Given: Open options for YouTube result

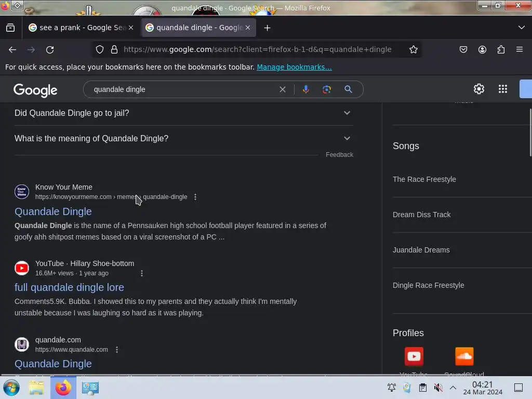Looking at the screenshot, I should click(x=142, y=273).
